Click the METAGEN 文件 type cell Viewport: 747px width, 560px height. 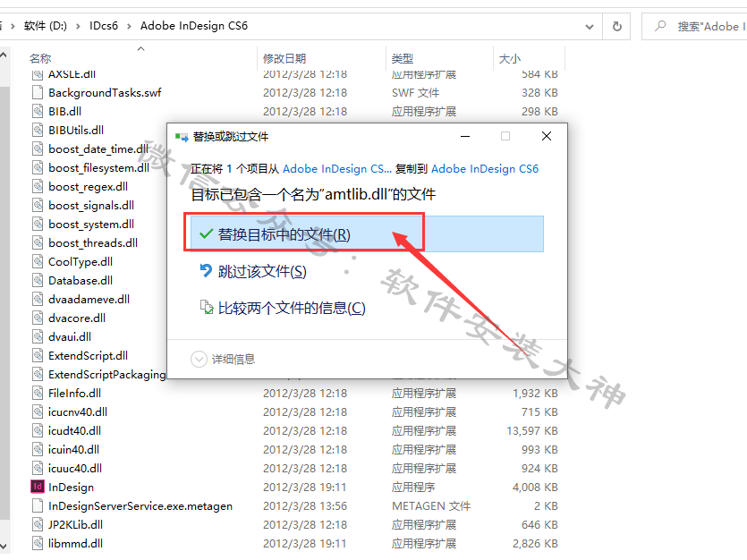431,505
